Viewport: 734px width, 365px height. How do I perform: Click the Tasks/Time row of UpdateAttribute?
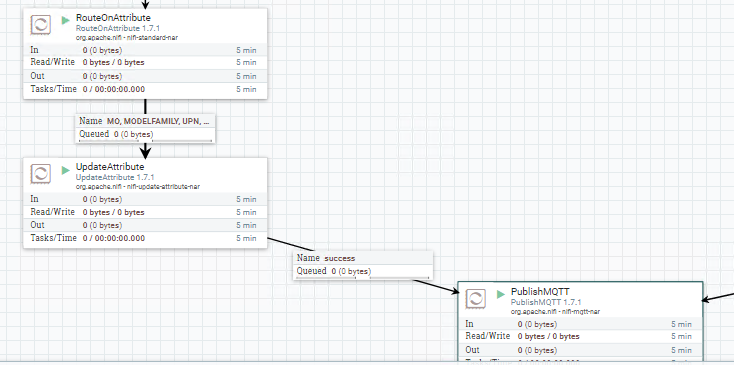pyautogui.click(x=145, y=238)
